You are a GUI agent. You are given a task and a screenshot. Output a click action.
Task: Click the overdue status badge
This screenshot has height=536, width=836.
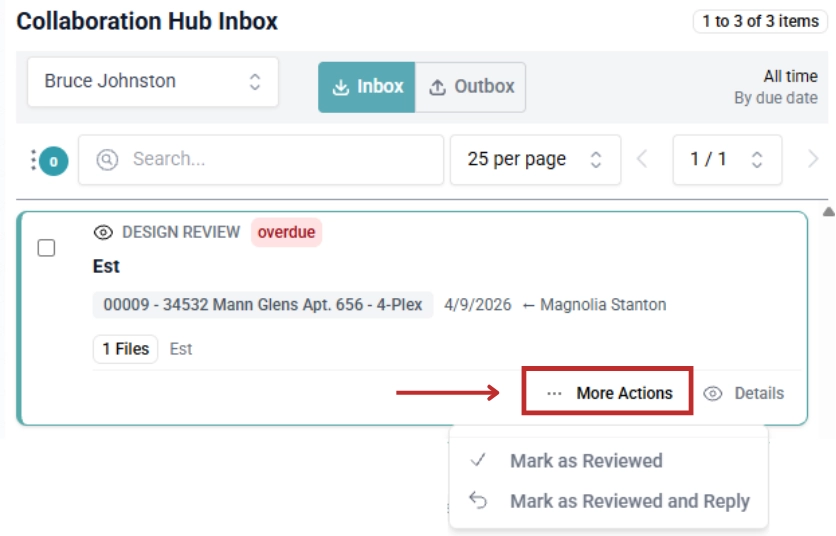coord(286,233)
